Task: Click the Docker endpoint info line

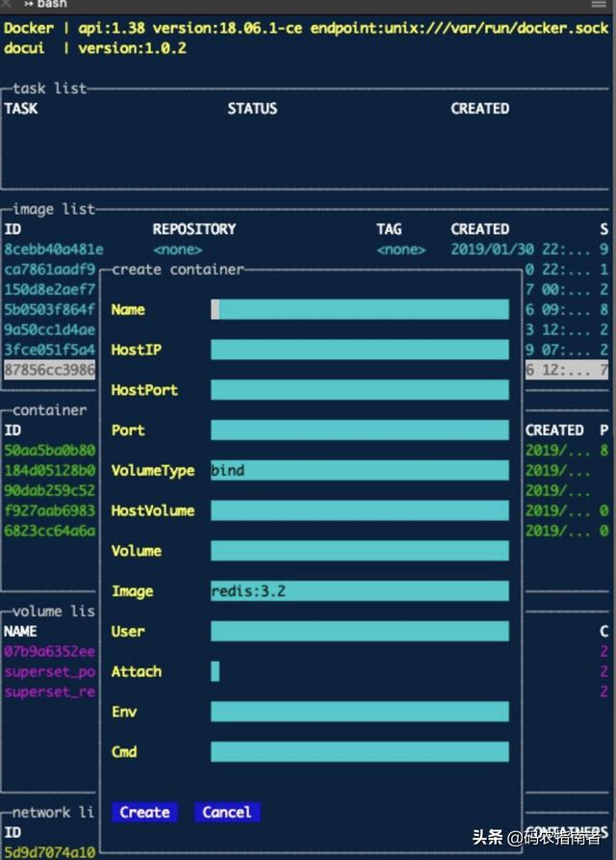Action: (306, 28)
